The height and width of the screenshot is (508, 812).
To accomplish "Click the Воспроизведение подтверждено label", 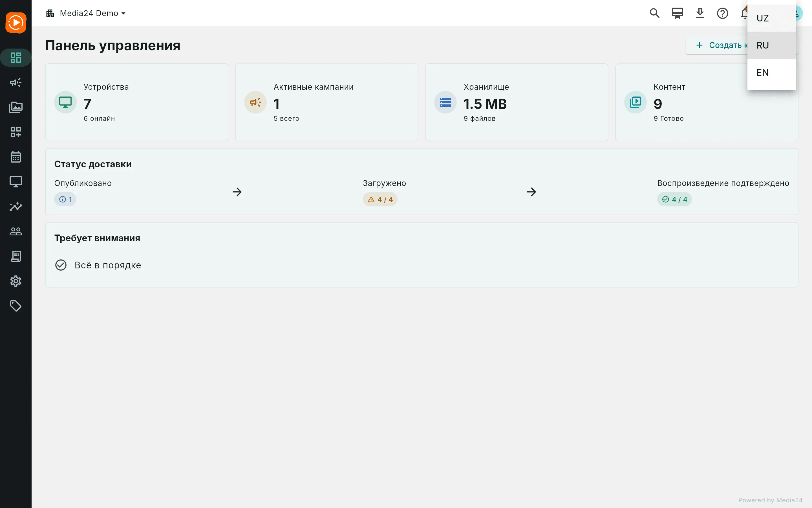I will pos(723,183).
